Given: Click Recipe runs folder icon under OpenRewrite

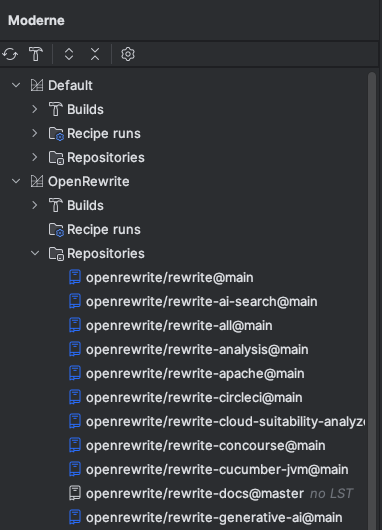Looking at the screenshot, I should click(x=56, y=230).
